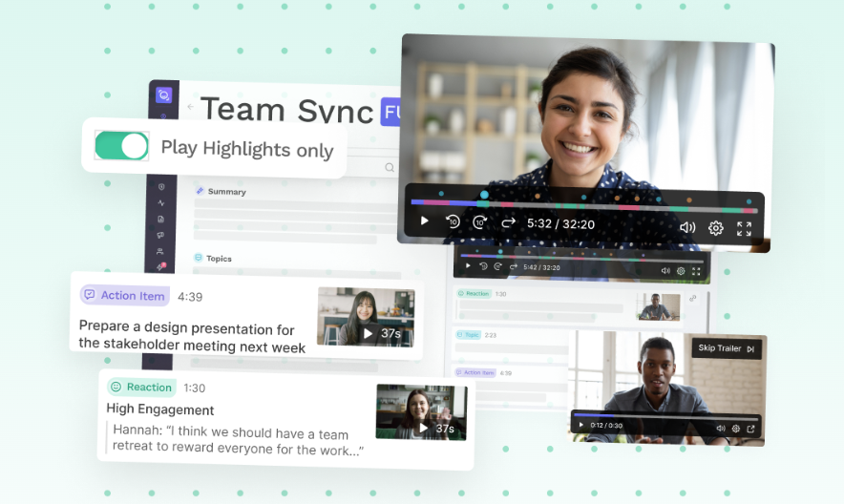Mute the trailer video's volume
844x504 pixels.
721,429
